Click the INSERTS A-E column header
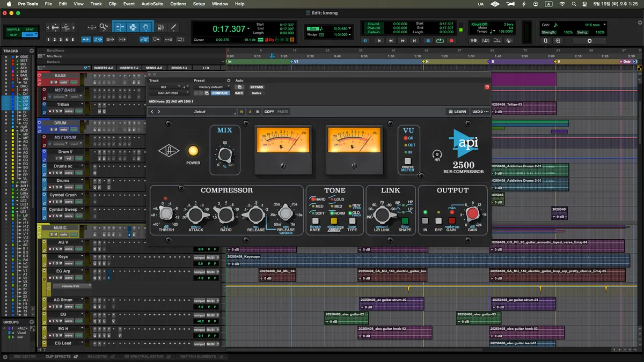644x362 pixels. coord(104,68)
